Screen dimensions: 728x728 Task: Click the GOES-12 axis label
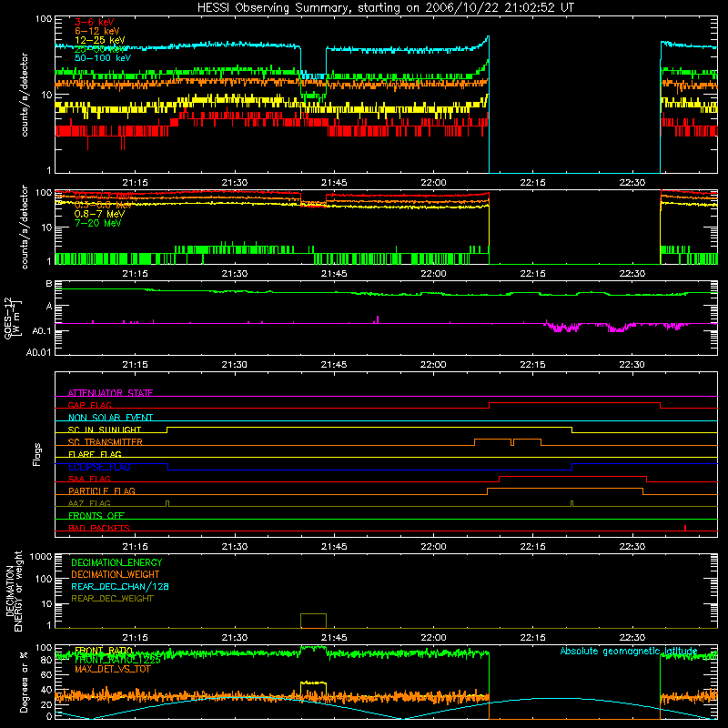[13, 318]
